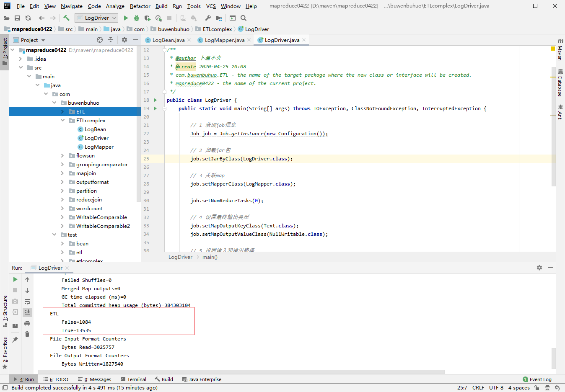Switch to LogBean.java tab

pyautogui.click(x=168, y=40)
